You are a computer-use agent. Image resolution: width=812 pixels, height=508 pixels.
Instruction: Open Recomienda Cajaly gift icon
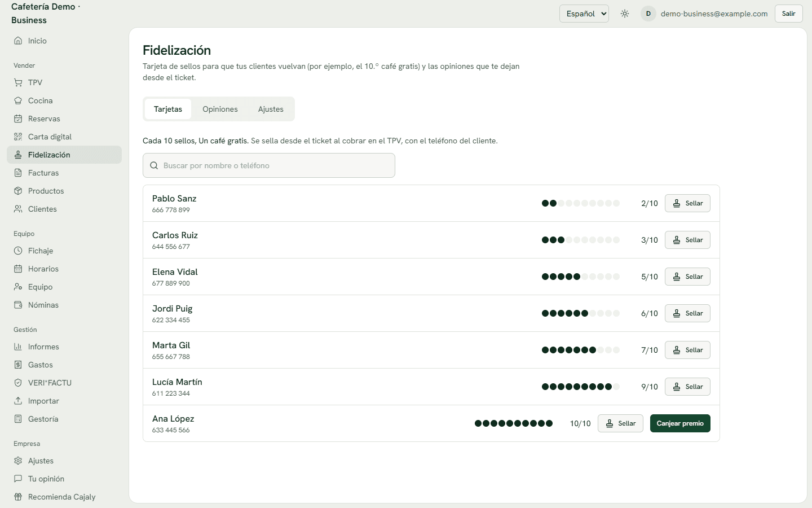click(x=18, y=497)
